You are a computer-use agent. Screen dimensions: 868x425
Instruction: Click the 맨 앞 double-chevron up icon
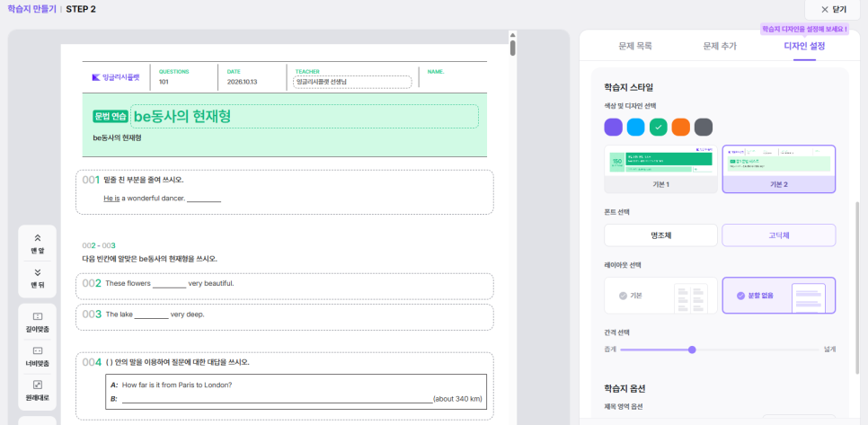pyautogui.click(x=38, y=238)
